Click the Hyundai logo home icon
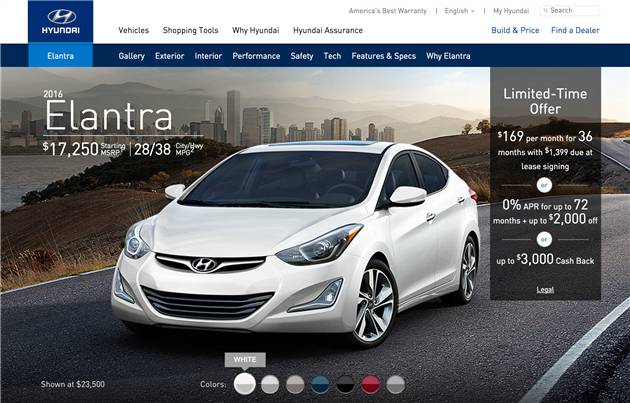Viewport: 630px width, 403px height. click(61, 21)
